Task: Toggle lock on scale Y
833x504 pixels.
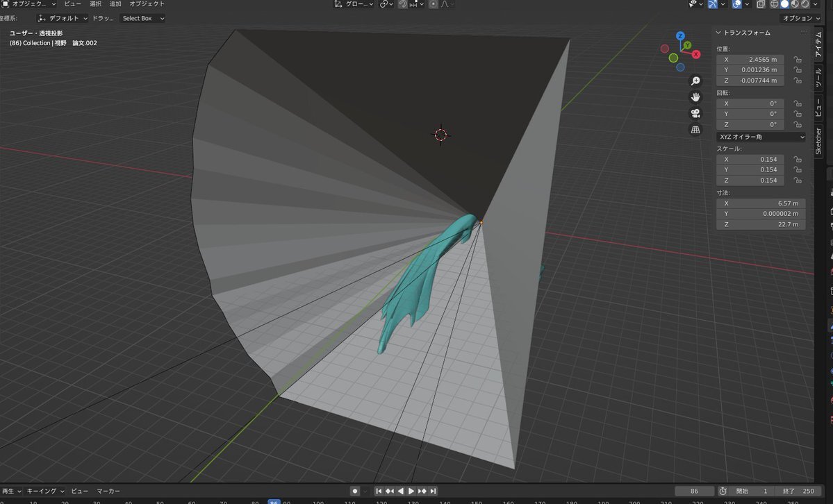Action: pos(798,170)
